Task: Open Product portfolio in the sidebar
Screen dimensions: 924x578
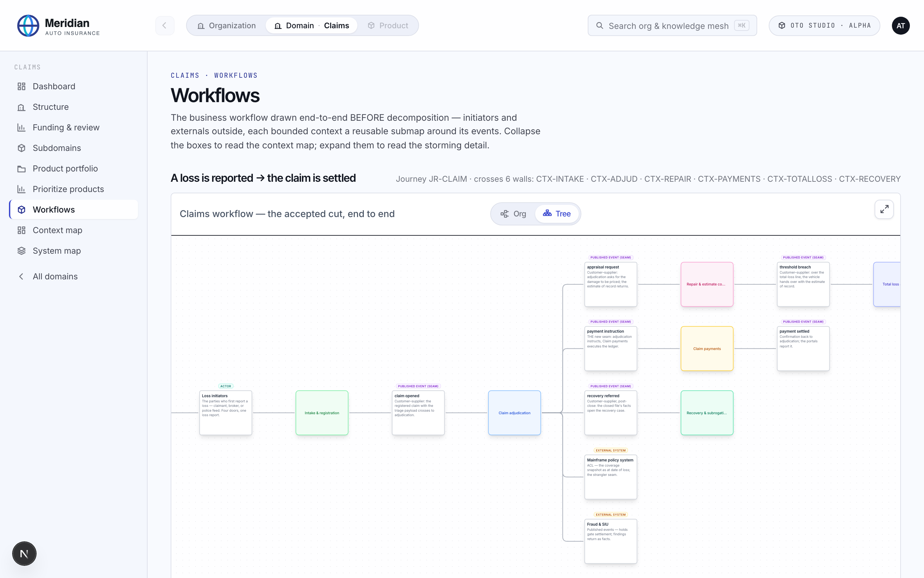Action: (74, 169)
